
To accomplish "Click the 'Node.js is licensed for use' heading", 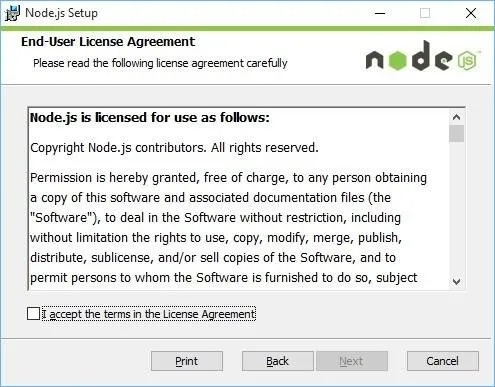I will (150, 118).
